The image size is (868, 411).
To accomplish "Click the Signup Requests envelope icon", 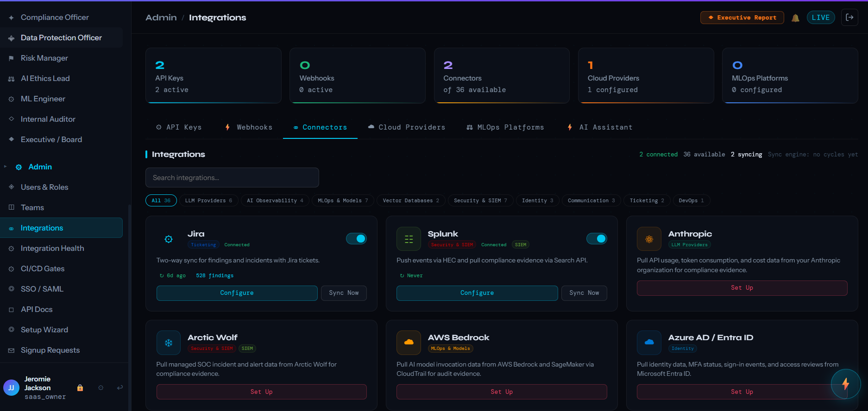I will [x=11, y=350].
